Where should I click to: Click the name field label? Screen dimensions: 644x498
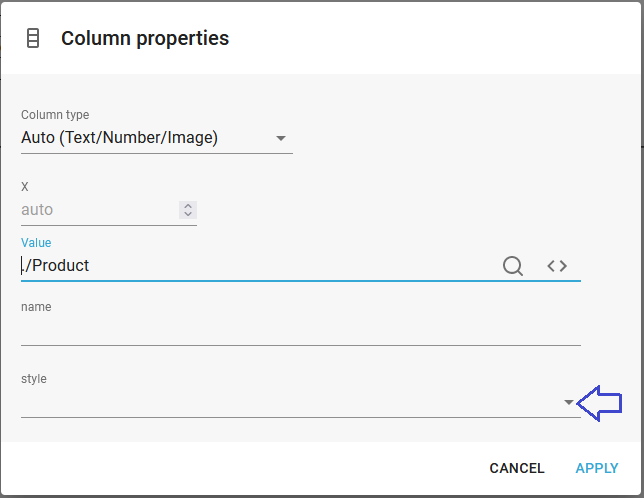point(36,307)
